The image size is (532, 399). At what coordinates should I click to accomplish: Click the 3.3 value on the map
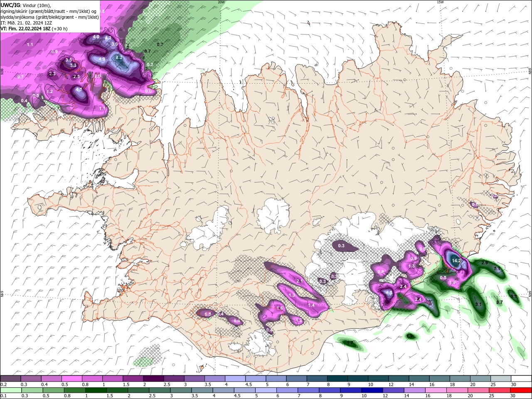click(x=73, y=65)
